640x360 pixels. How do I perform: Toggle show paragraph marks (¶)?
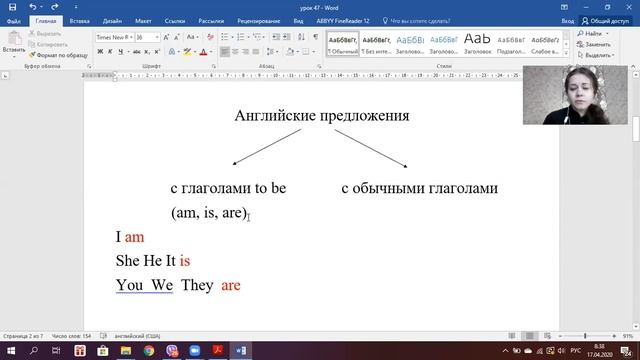(x=316, y=37)
